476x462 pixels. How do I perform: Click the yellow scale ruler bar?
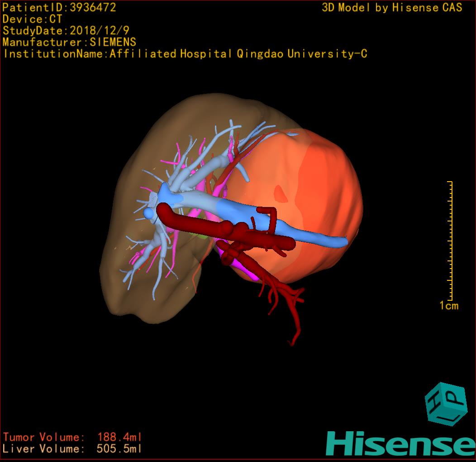[451, 240]
